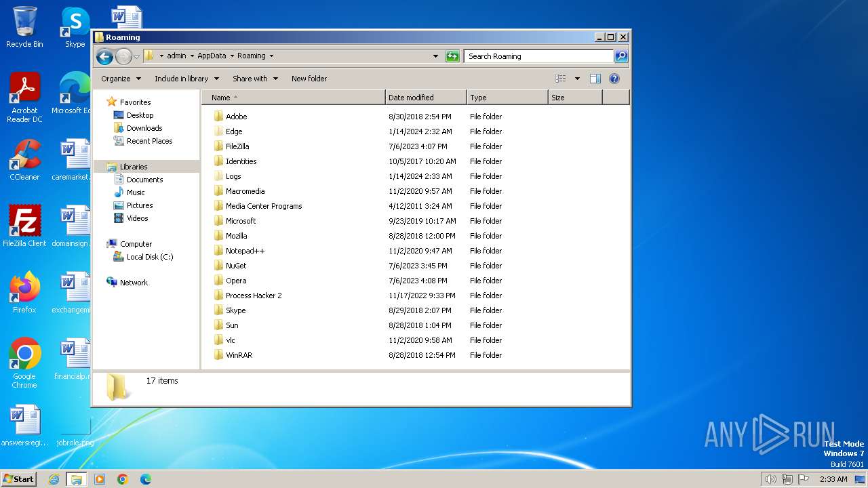
Task: Select the FileZilla folder icon in list
Action: point(218,146)
